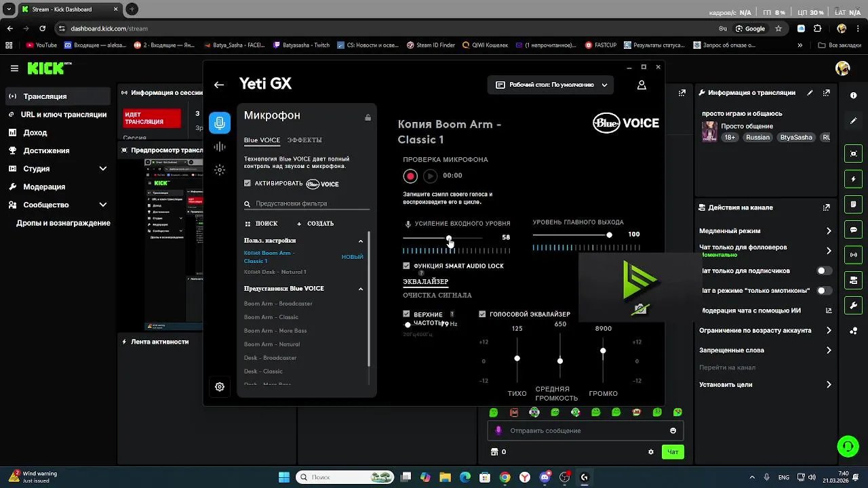
Task: Click the help icon next to Верхние частоты
Action: [452, 314]
